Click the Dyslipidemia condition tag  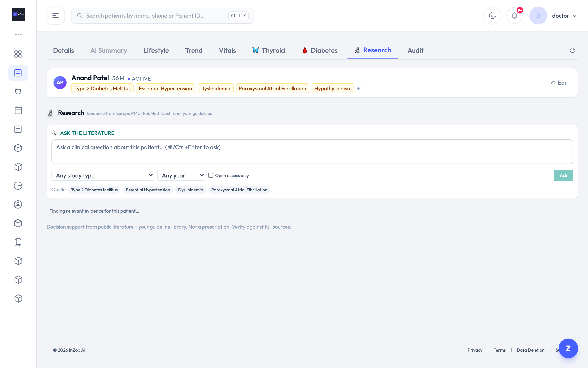[215, 88]
